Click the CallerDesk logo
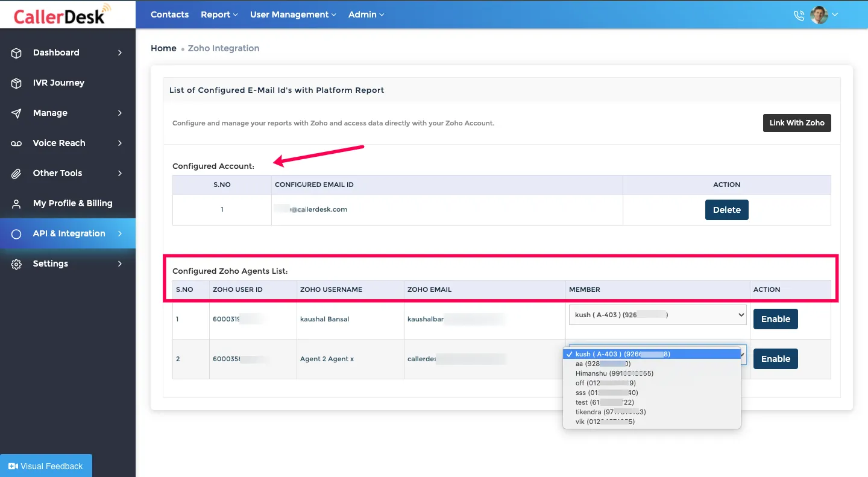The image size is (868, 477). [x=63, y=14]
